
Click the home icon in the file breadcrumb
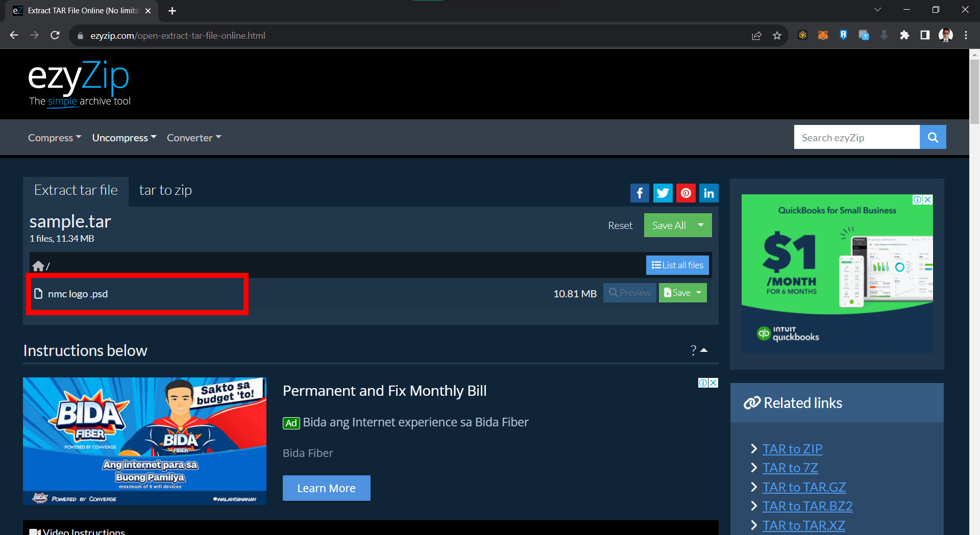click(x=38, y=265)
